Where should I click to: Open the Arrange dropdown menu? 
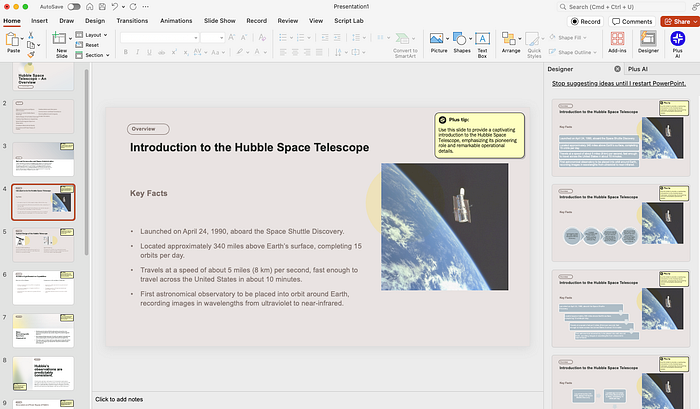(x=511, y=42)
